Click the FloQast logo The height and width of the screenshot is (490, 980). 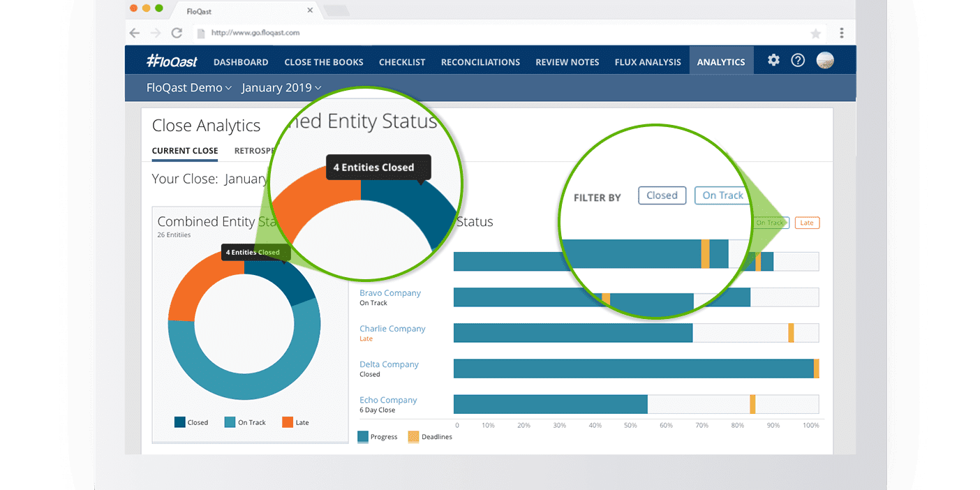click(x=172, y=61)
